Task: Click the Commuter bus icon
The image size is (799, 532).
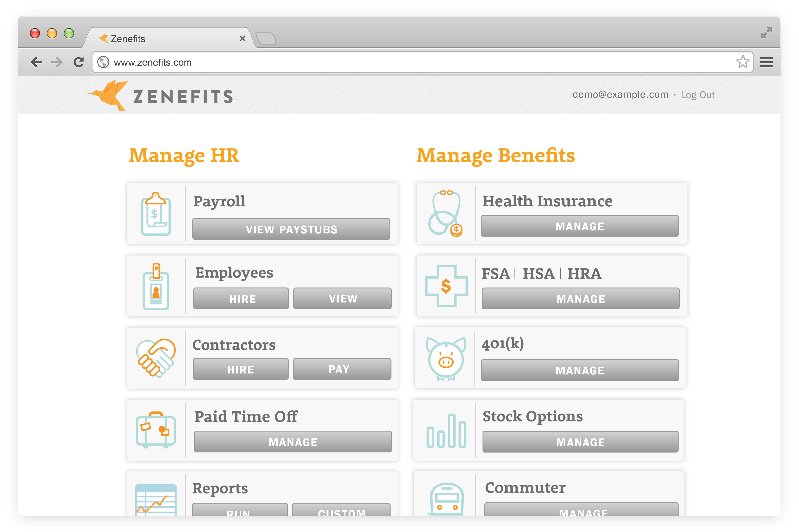Action: [447, 499]
